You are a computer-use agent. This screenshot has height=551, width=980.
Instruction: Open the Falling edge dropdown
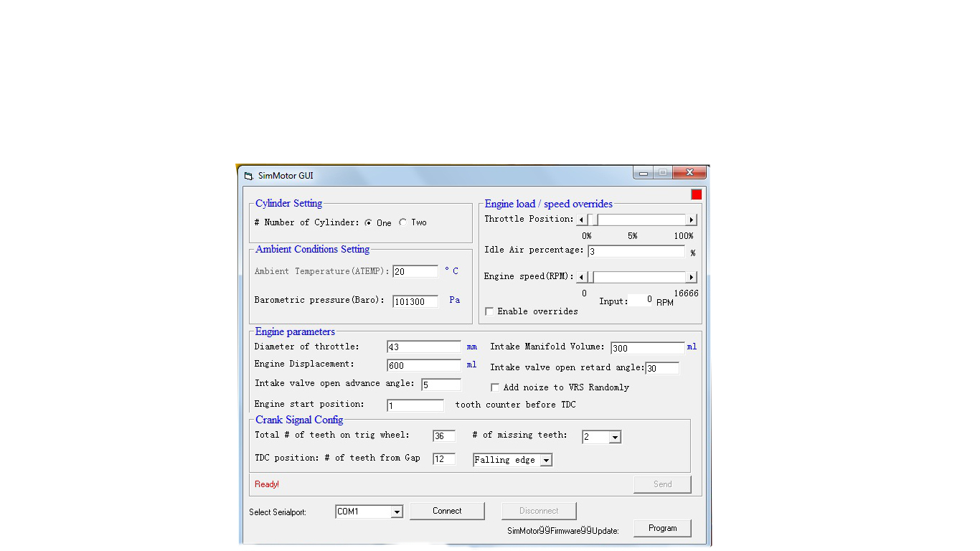[546, 460]
